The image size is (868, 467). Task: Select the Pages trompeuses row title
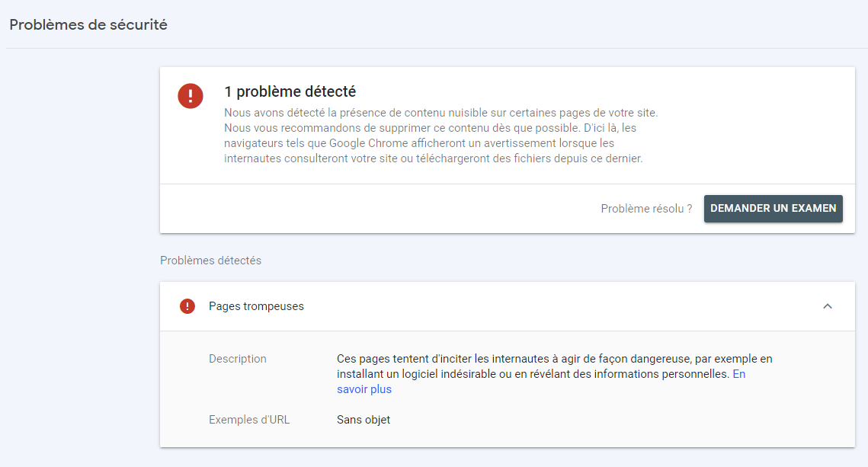(256, 306)
